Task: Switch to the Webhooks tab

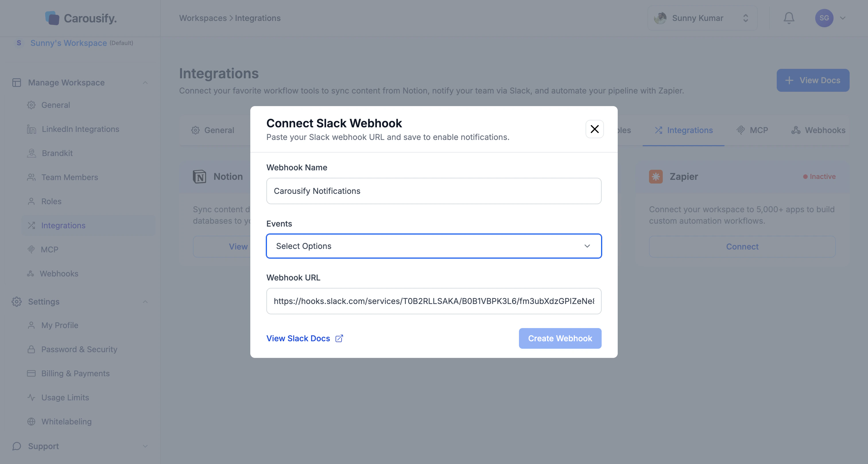Action: (x=818, y=130)
